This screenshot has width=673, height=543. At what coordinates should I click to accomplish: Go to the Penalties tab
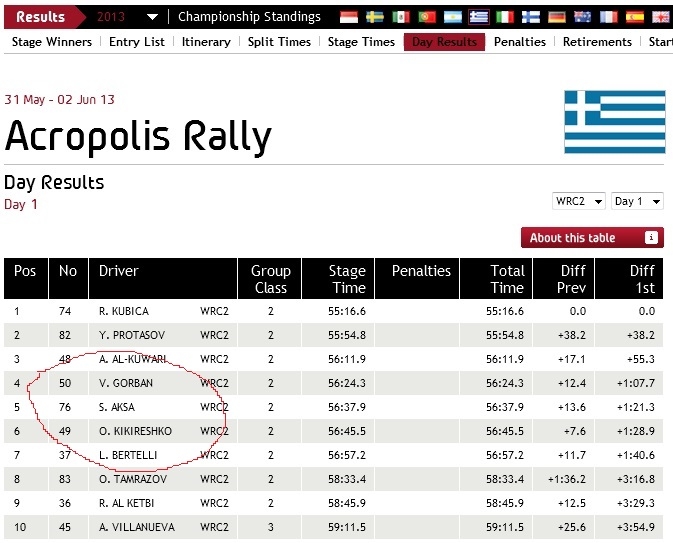coord(520,42)
